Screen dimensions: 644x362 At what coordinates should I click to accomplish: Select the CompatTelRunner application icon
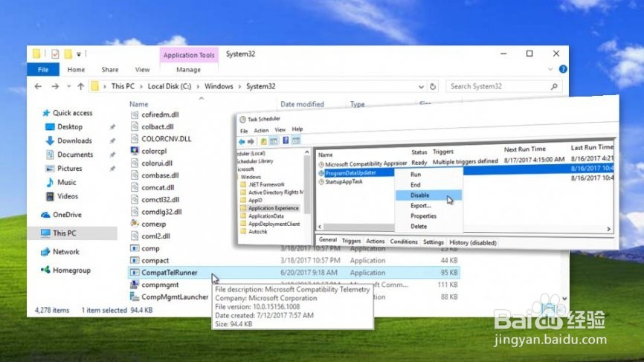(x=135, y=273)
